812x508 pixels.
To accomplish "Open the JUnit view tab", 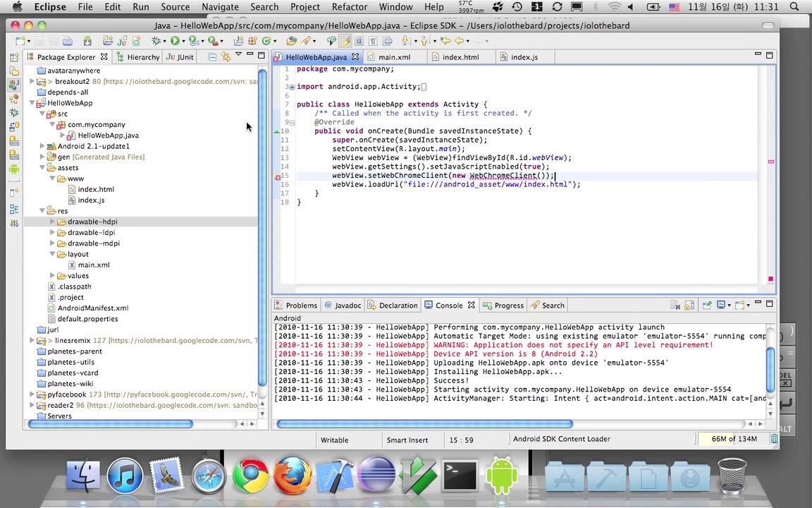I will tap(180, 57).
